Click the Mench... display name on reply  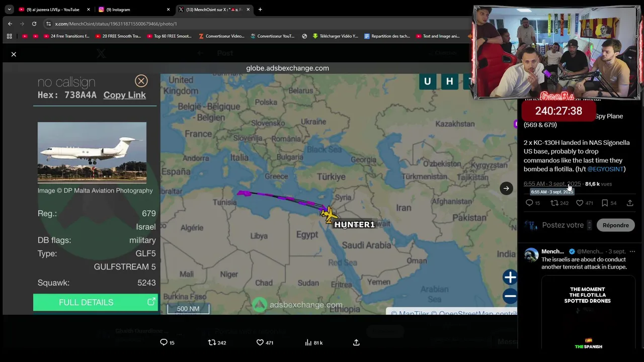(552, 251)
